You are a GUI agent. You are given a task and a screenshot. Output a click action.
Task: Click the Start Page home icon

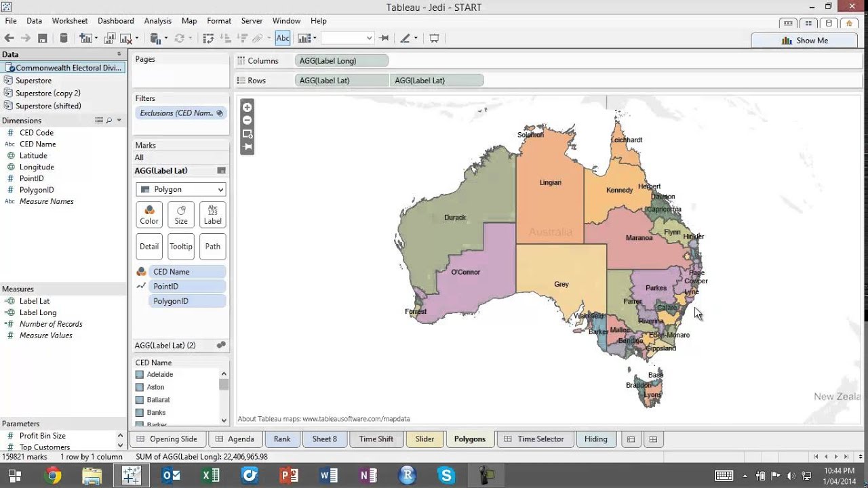click(849, 23)
